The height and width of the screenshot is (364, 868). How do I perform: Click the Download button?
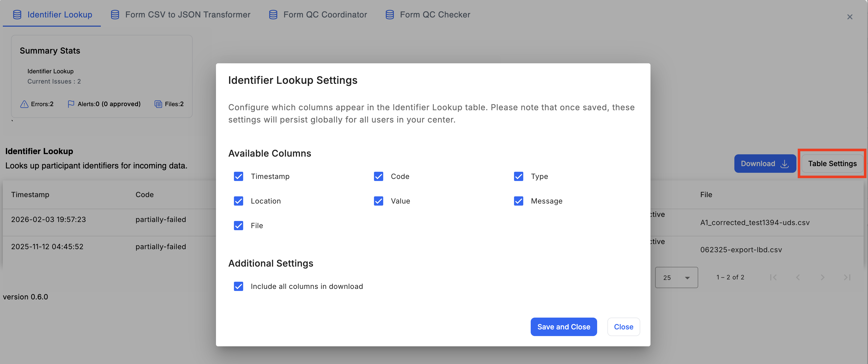click(x=765, y=164)
